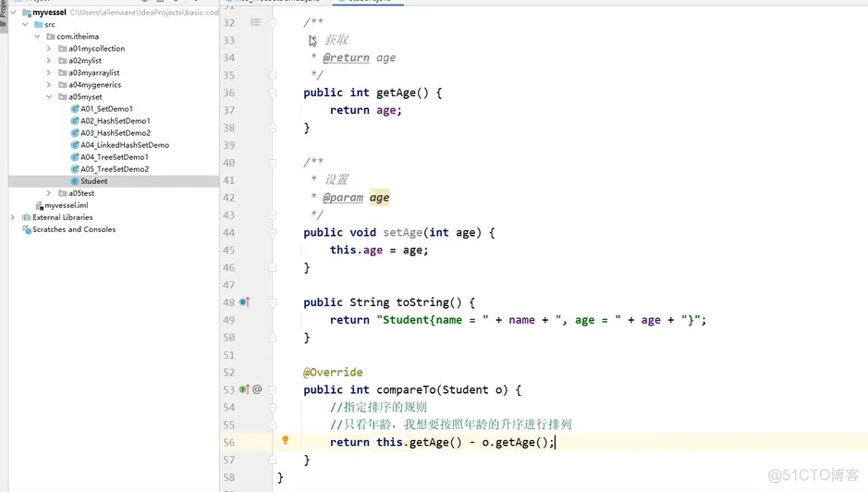Click the Student class icon

point(75,181)
